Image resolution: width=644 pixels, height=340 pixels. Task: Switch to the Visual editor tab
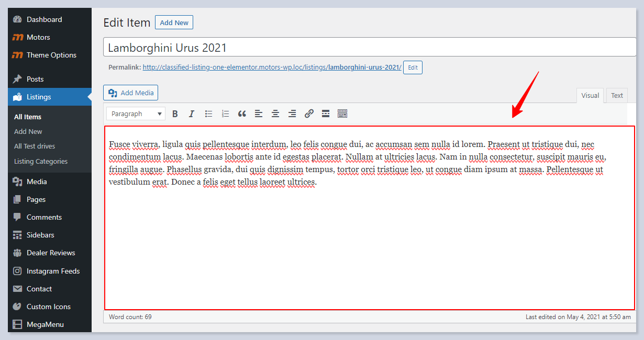coord(590,95)
